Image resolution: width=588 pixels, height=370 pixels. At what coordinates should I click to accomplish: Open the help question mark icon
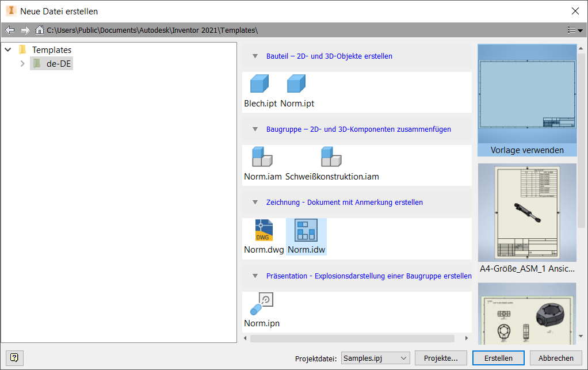[x=14, y=358]
